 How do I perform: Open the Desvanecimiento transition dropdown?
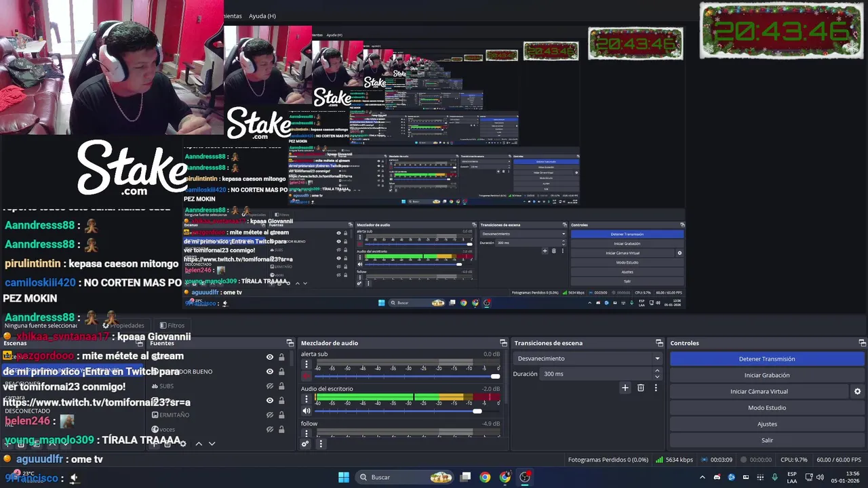coord(587,359)
